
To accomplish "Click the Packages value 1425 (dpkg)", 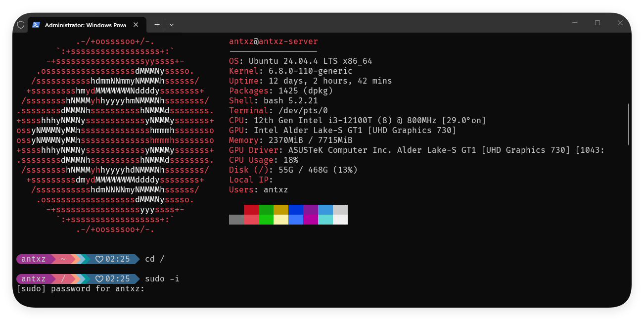I will pos(306,91).
